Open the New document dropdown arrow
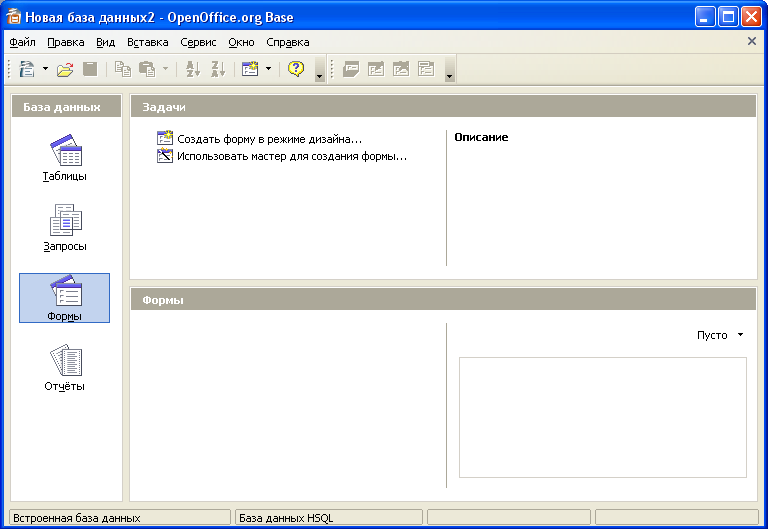This screenshot has height=529, width=768. pyautogui.click(x=45, y=69)
